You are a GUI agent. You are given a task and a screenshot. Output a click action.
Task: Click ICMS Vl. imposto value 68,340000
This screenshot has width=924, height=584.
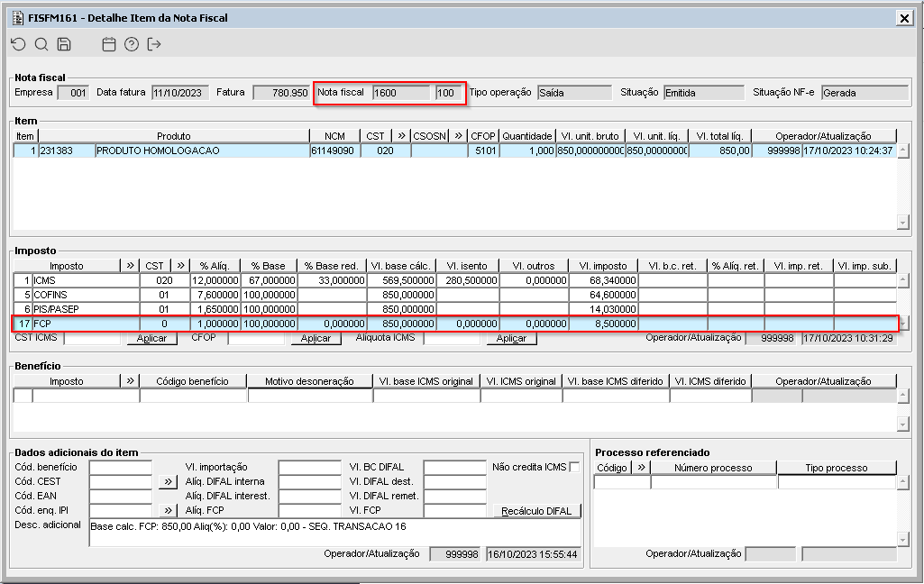pos(603,280)
